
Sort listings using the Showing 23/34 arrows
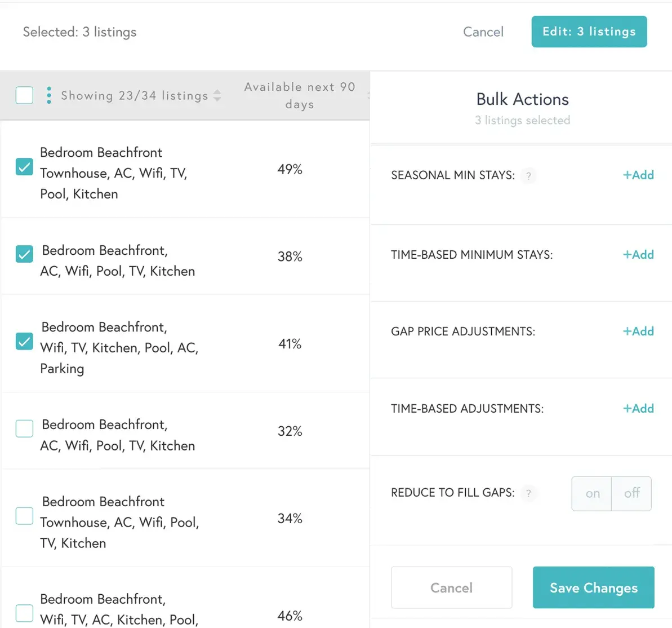tap(217, 96)
